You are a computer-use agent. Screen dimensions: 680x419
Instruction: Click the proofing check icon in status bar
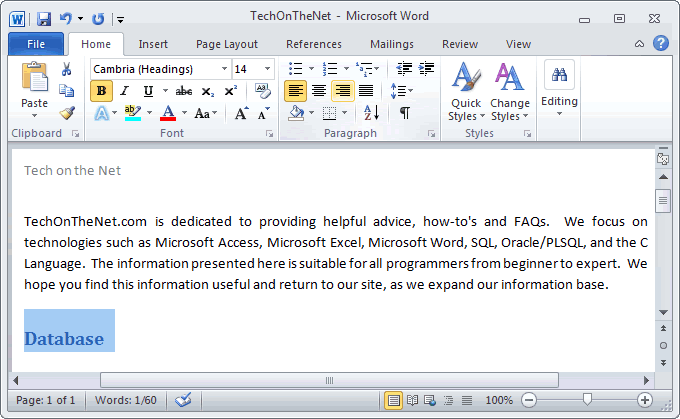point(183,400)
